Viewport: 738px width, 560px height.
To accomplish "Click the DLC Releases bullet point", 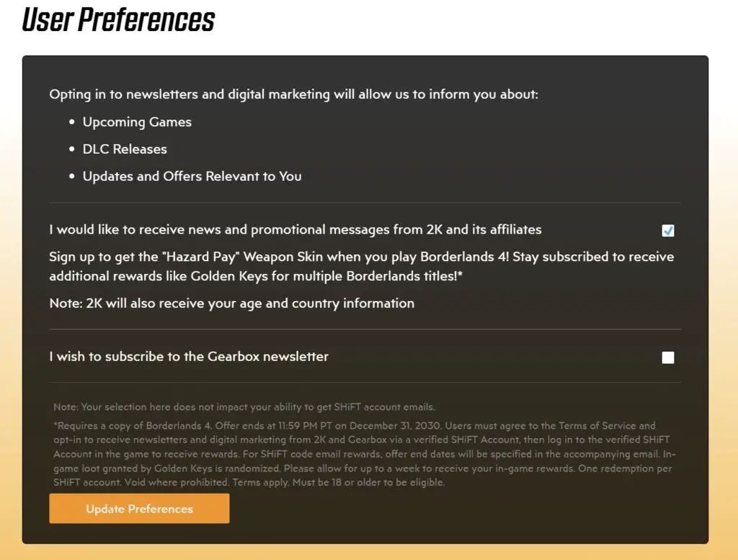I will pos(124,148).
